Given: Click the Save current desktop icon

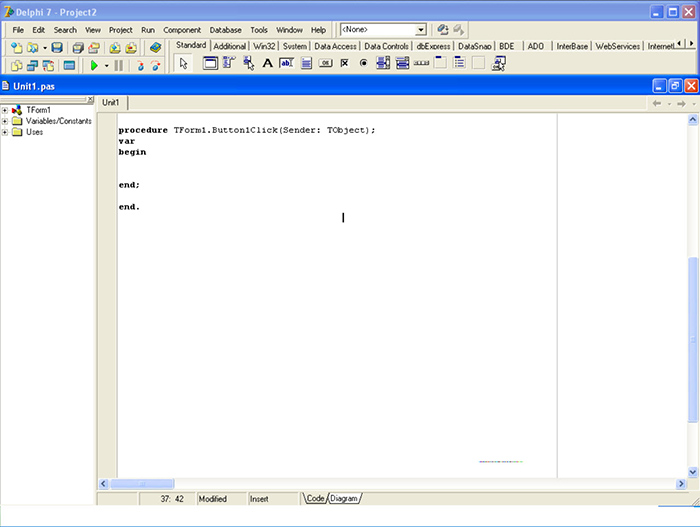Looking at the screenshot, I should click(x=443, y=30).
